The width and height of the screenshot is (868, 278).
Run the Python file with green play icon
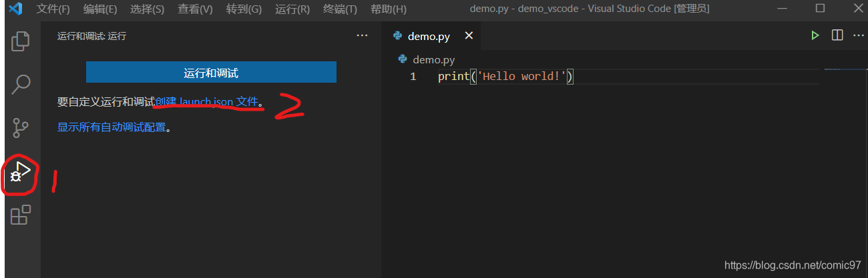coord(815,36)
